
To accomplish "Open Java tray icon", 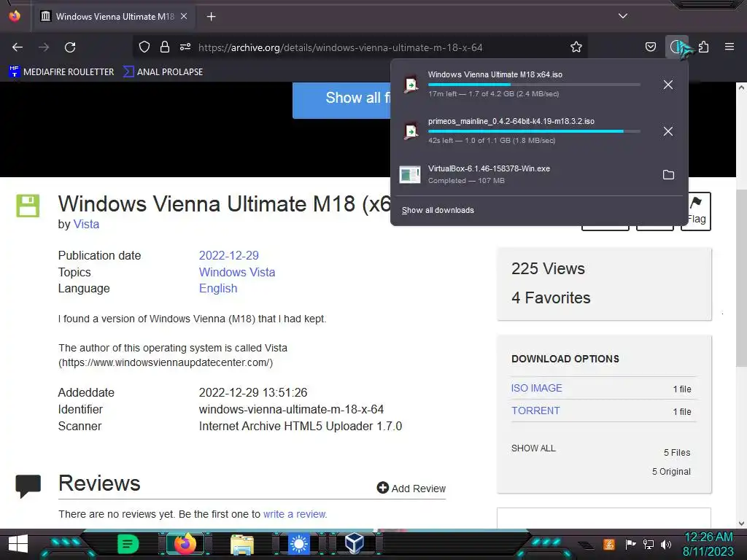I will coord(609,544).
